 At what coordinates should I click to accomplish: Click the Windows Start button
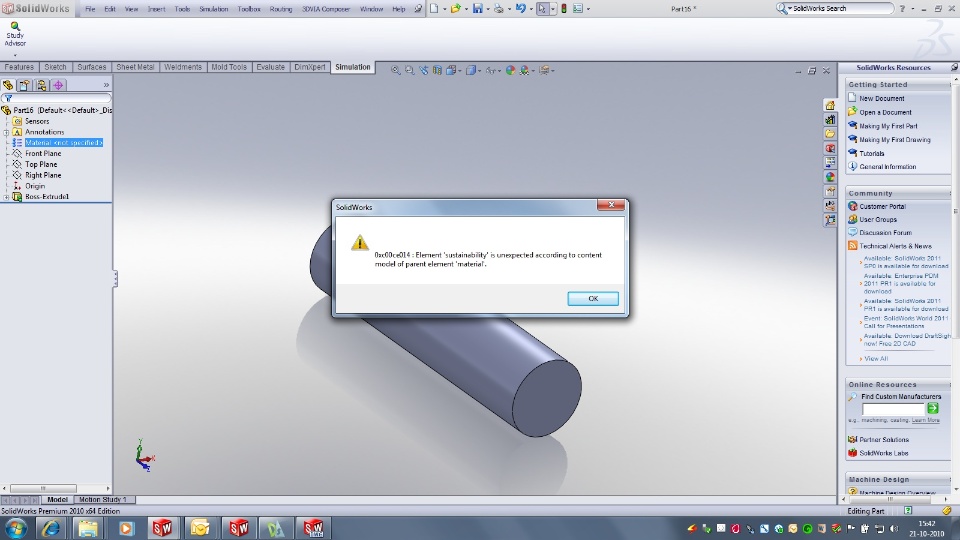click(16, 528)
